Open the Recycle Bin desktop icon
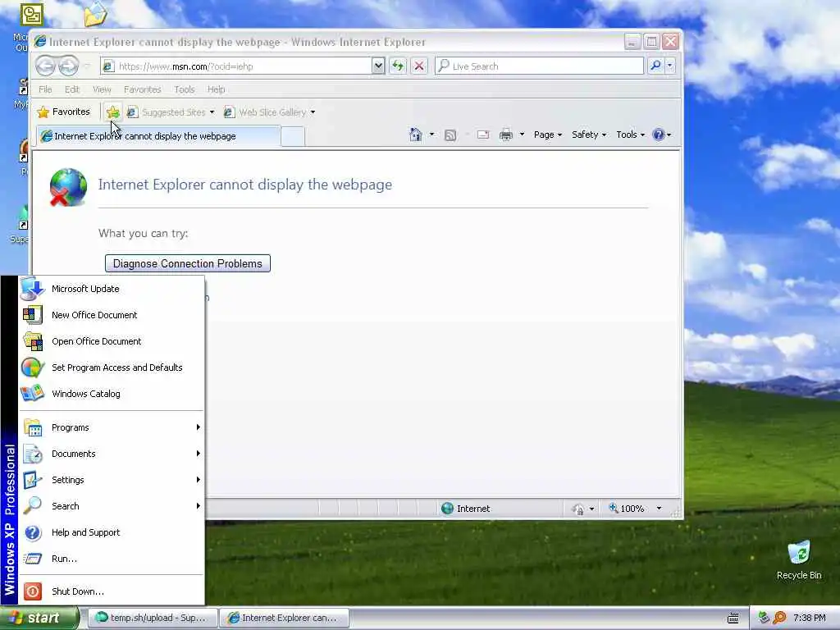Image resolution: width=840 pixels, height=630 pixels. 799,560
